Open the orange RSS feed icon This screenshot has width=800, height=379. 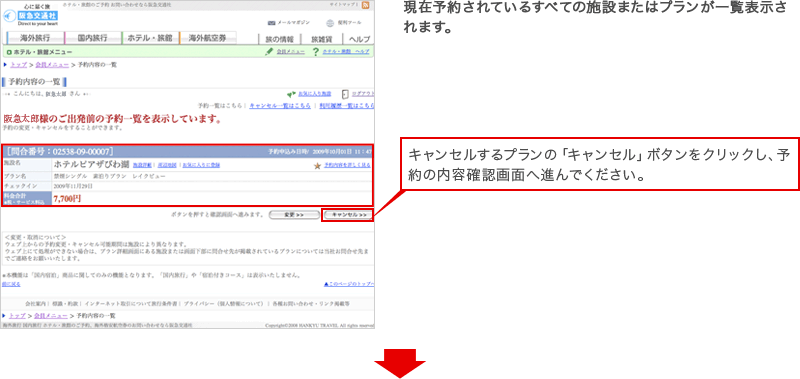(x=365, y=5)
